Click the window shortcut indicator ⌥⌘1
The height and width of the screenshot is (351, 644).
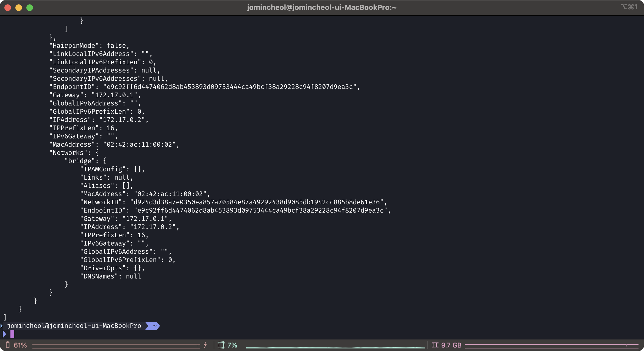[x=629, y=7]
